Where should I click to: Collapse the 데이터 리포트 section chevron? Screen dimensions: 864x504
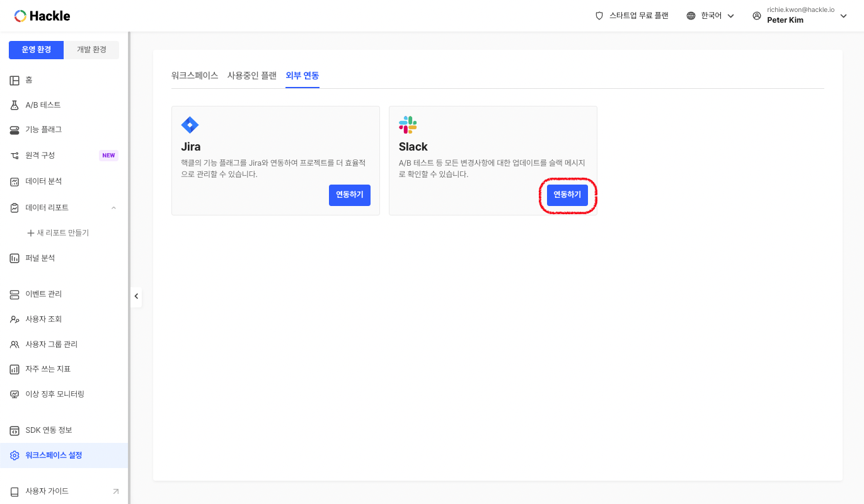pyautogui.click(x=113, y=208)
